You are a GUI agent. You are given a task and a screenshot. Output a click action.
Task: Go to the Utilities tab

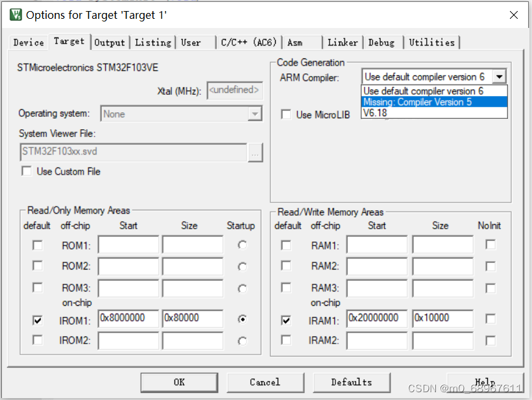[x=431, y=43]
